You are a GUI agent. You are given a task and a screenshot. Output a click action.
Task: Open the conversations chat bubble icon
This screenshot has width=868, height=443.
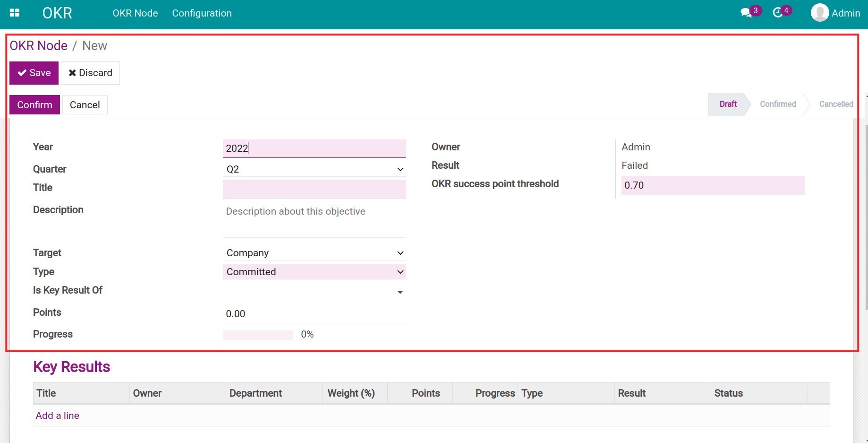[x=746, y=13]
